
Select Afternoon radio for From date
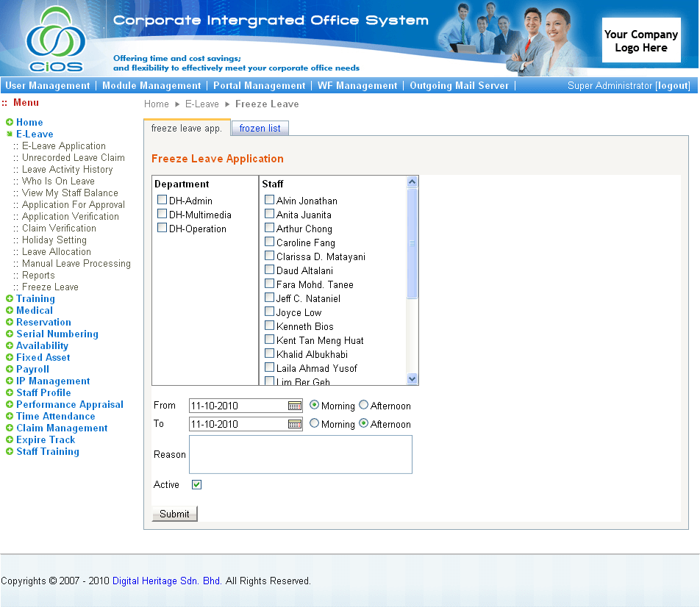(x=363, y=405)
